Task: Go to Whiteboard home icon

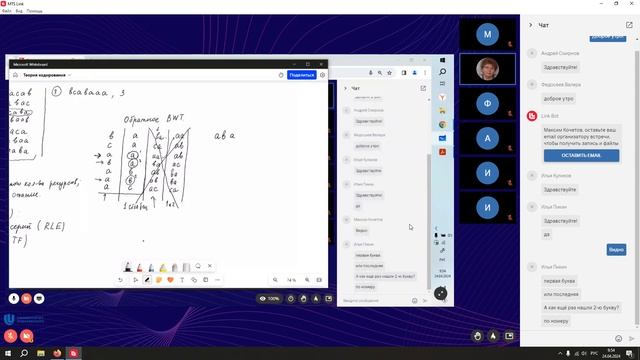Action: point(16,75)
